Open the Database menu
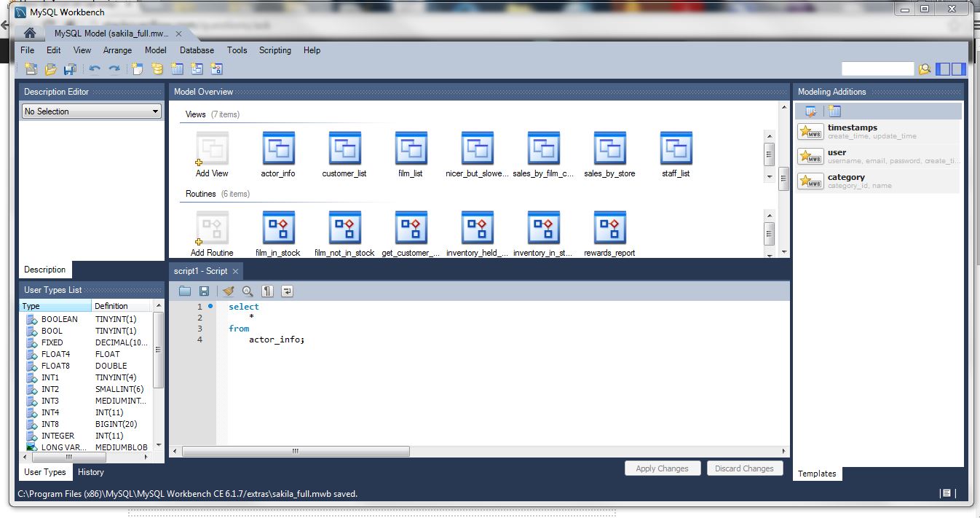Image resolution: width=980 pixels, height=518 pixels. (x=197, y=50)
